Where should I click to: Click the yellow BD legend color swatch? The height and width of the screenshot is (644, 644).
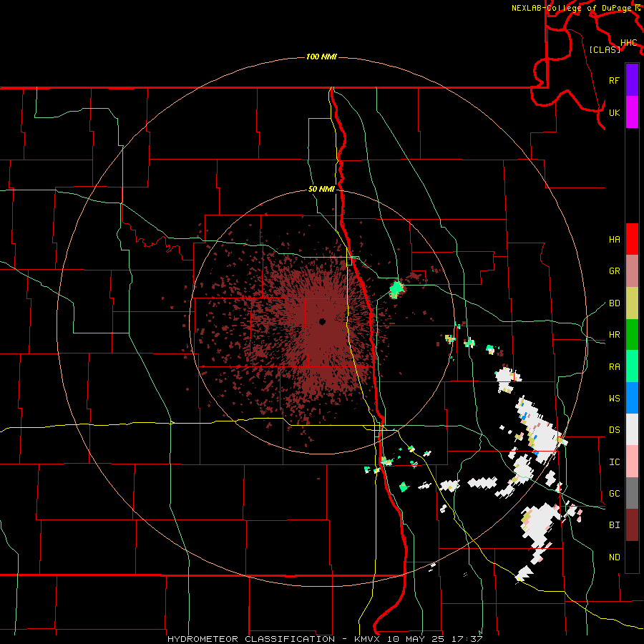point(632,303)
